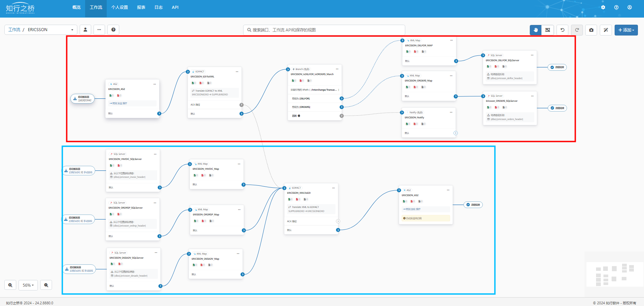The image size is (644, 306).
Task: Click the magic wand auto-arrange icon
Action: pyautogui.click(x=606, y=30)
